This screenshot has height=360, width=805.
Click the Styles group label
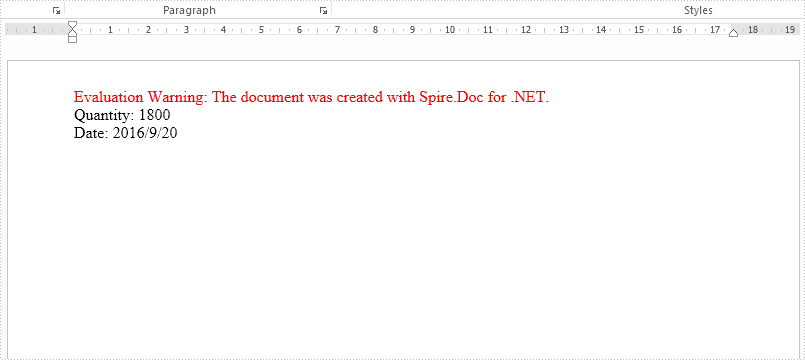pos(698,10)
